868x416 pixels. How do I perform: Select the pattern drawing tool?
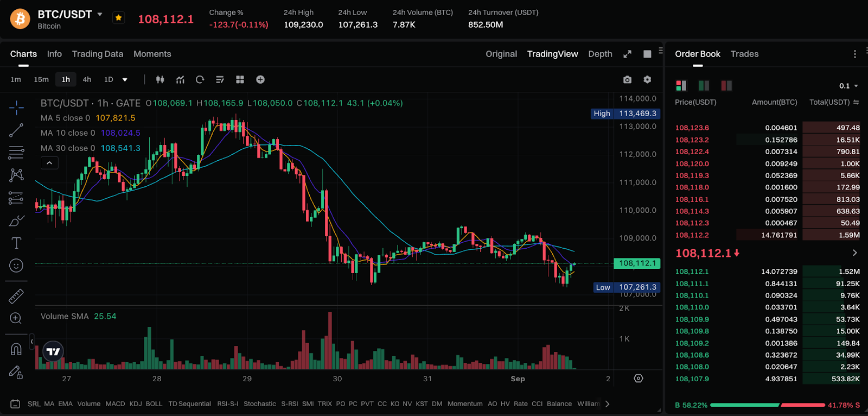click(x=16, y=175)
